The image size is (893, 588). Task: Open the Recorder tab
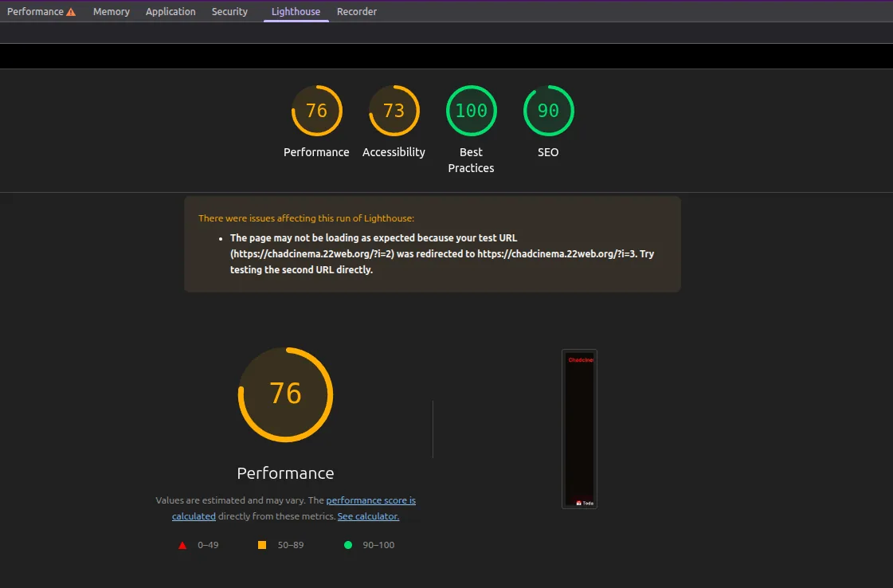[x=357, y=11]
